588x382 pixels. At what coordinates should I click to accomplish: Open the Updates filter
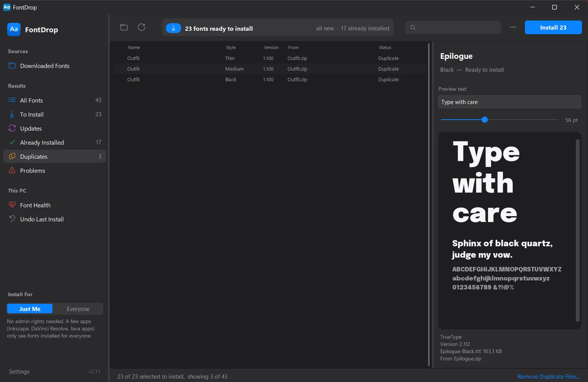click(54, 128)
